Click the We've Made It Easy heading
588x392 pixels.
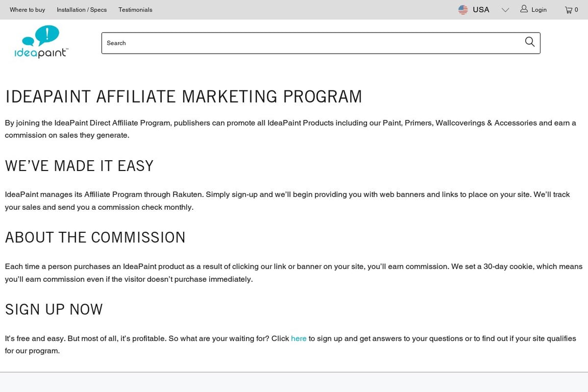(x=79, y=166)
